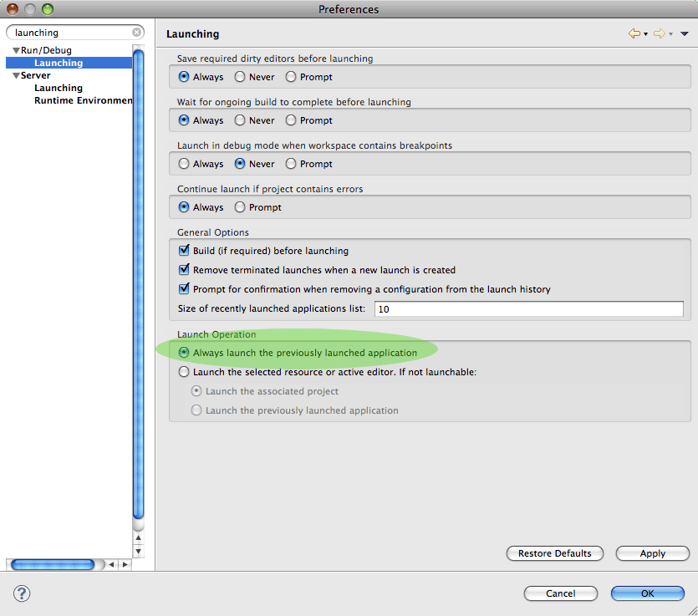Click the tree scroll up arrow

click(139, 537)
